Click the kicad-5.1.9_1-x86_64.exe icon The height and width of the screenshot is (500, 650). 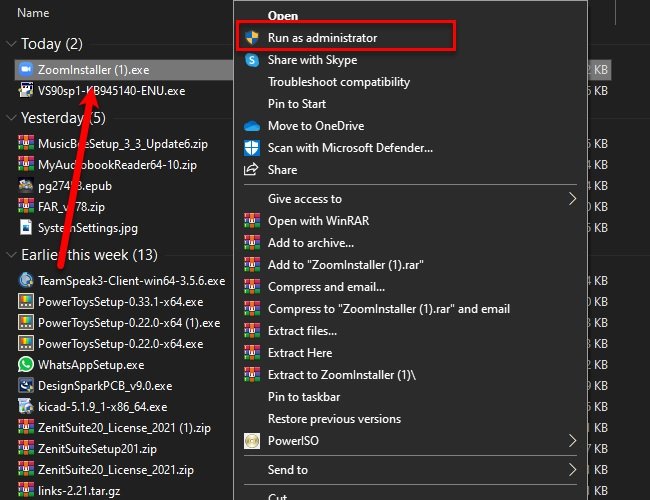click(26, 406)
